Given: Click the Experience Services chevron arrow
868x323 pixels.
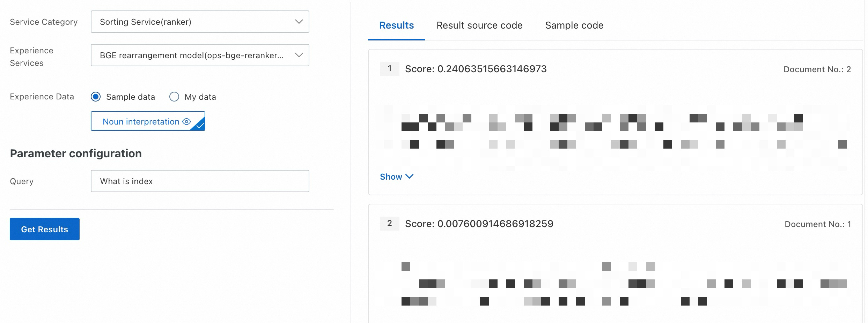Looking at the screenshot, I should point(299,55).
